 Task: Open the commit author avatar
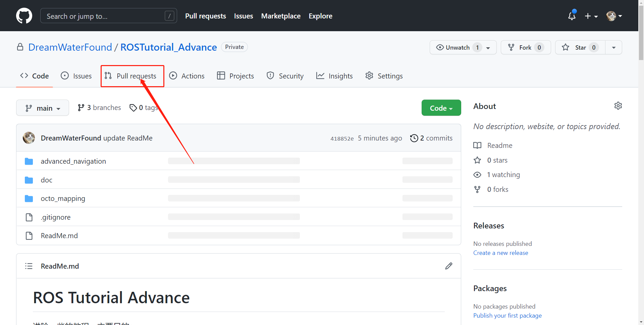tap(29, 138)
